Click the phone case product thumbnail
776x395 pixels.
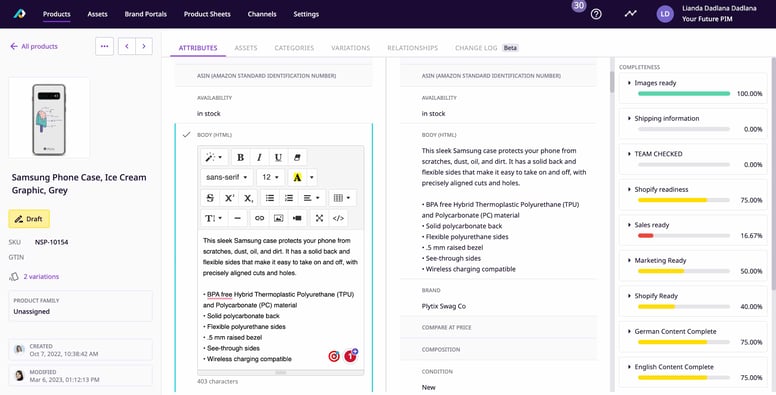tap(49, 118)
